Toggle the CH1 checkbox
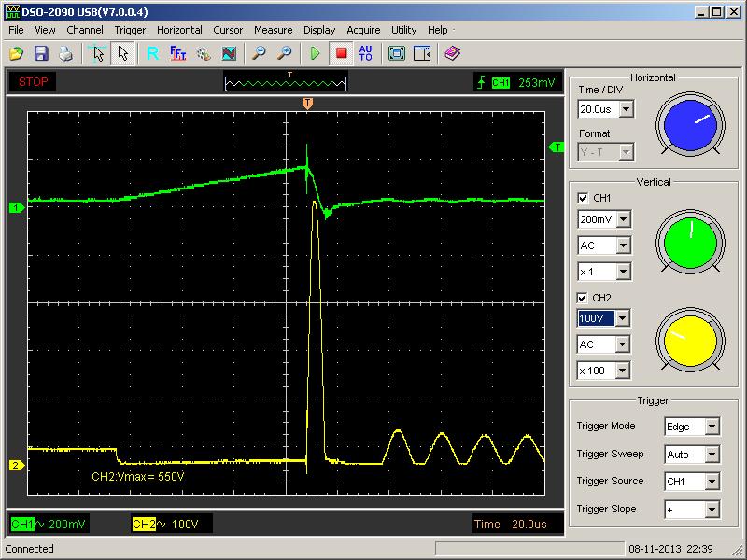This screenshot has height=560, width=747. tap(583, 198)
